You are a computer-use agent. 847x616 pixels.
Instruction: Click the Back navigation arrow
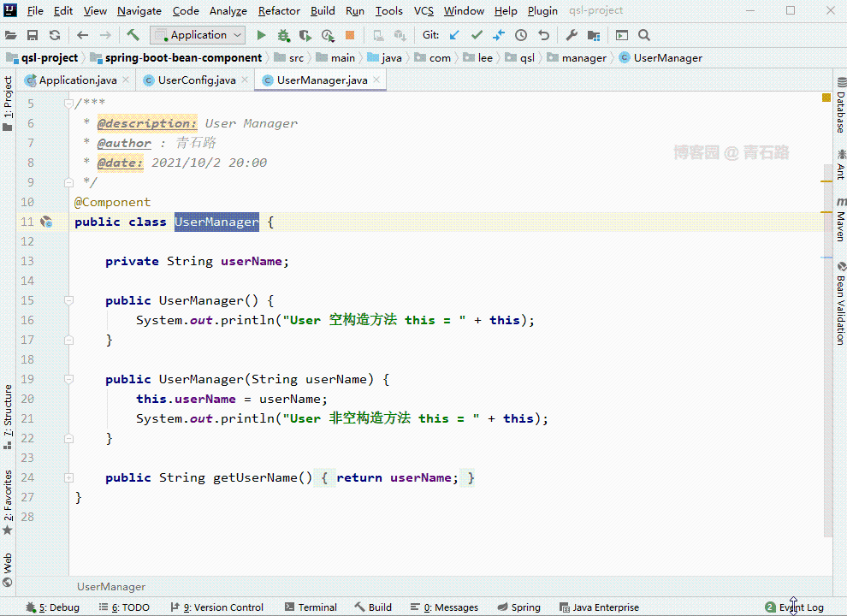tap(82, 35)
